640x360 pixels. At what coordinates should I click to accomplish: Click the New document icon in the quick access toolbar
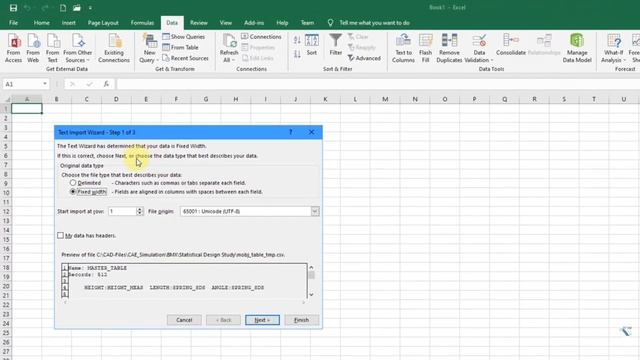pos(63,8)
